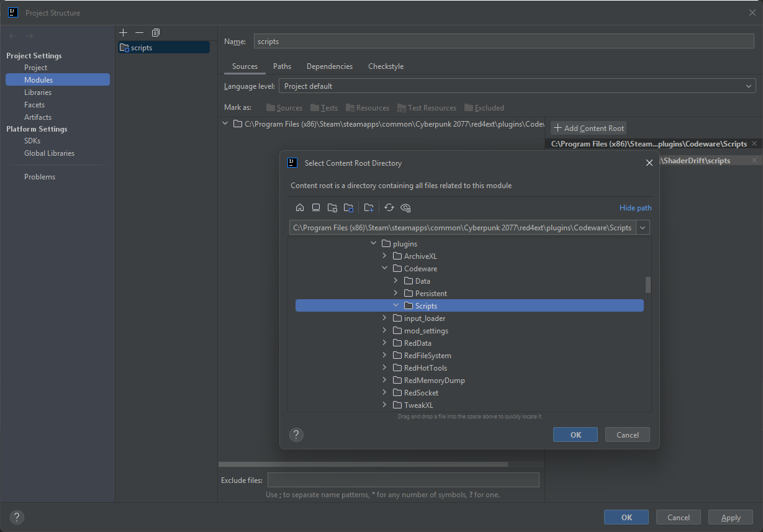
Task: Refresh the directory tree
Action: [389, 208]
